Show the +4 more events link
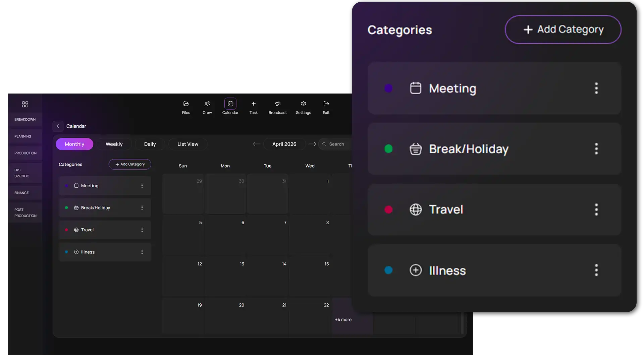Viewport: 644px width, 362px height. (x=343, y=320)
